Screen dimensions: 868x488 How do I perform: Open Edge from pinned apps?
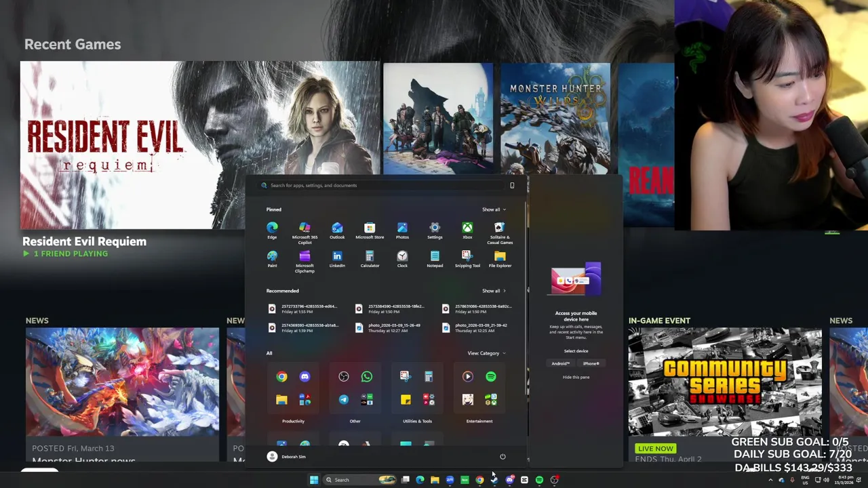pyautogui.click(x=272, y=230)
